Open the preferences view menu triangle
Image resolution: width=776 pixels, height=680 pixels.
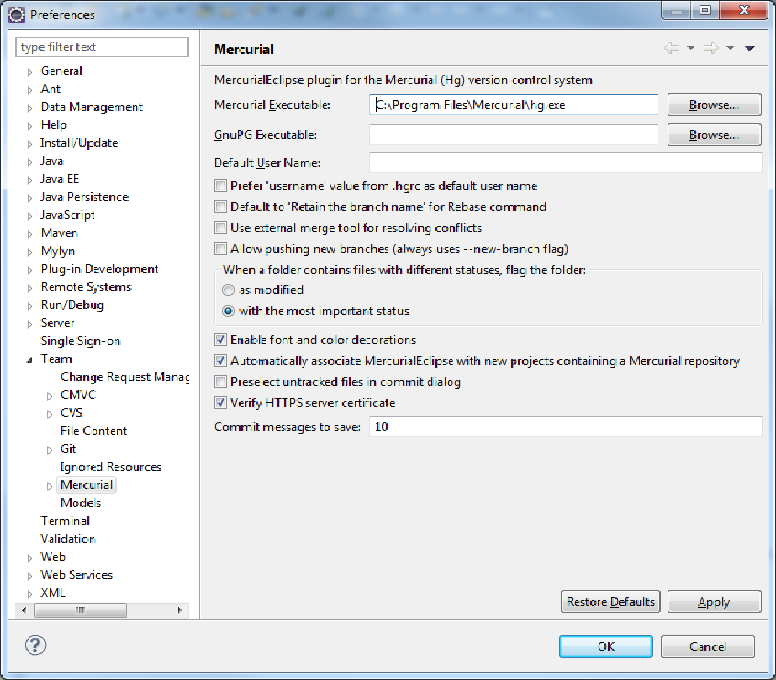pyautogui.click(x=750, y=48)
